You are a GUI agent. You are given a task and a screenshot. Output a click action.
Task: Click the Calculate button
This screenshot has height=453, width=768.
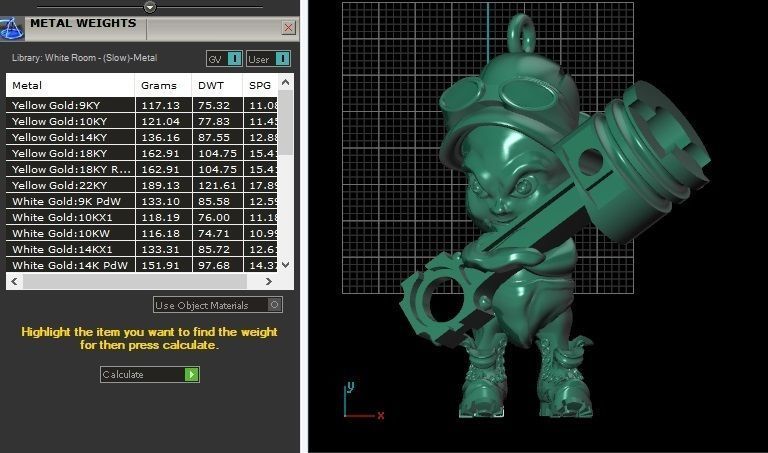(x=149, y=375)
